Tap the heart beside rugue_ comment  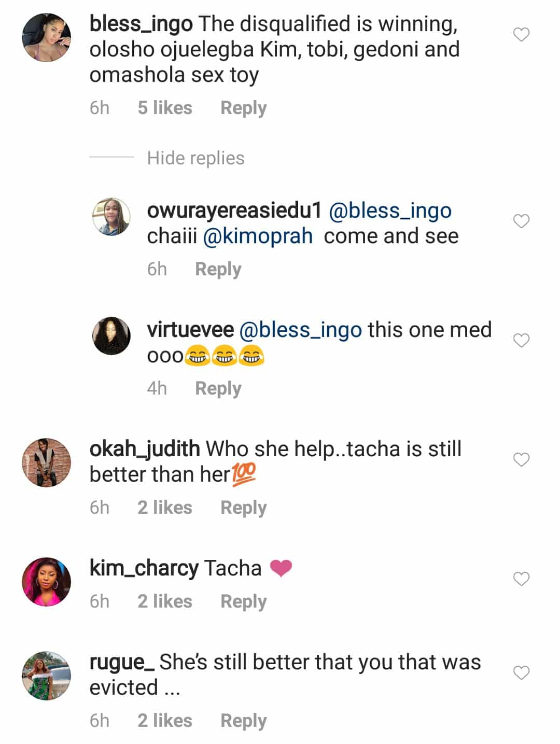521,673
